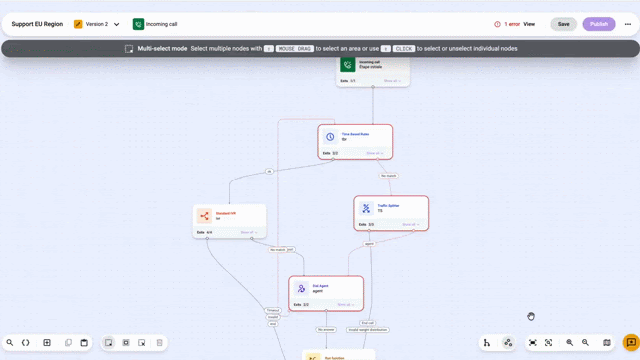Click the multi-select mode banner icon

(x=129, y=49)
